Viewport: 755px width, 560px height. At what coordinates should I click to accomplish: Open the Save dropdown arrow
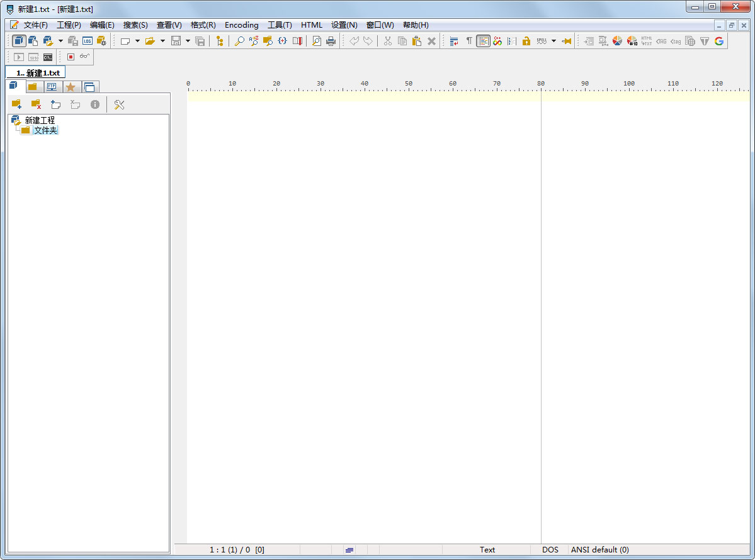tap(188, 40)
